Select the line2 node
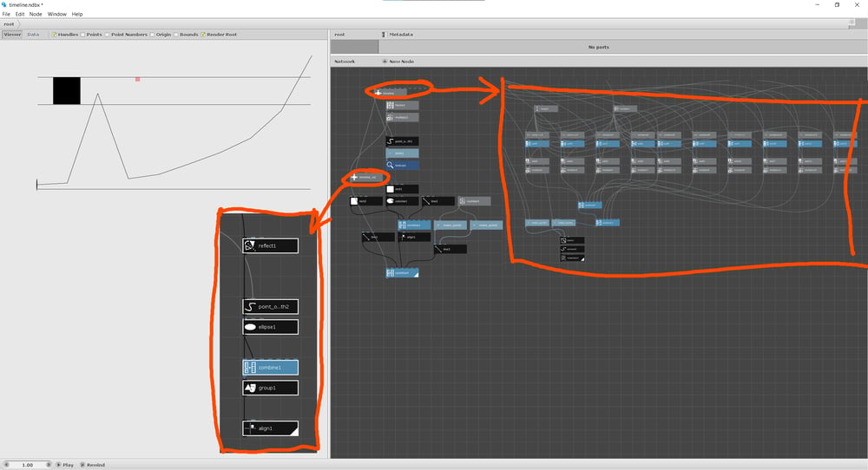Viewport: 868px width, 470px height. click(x=378, y=237)
